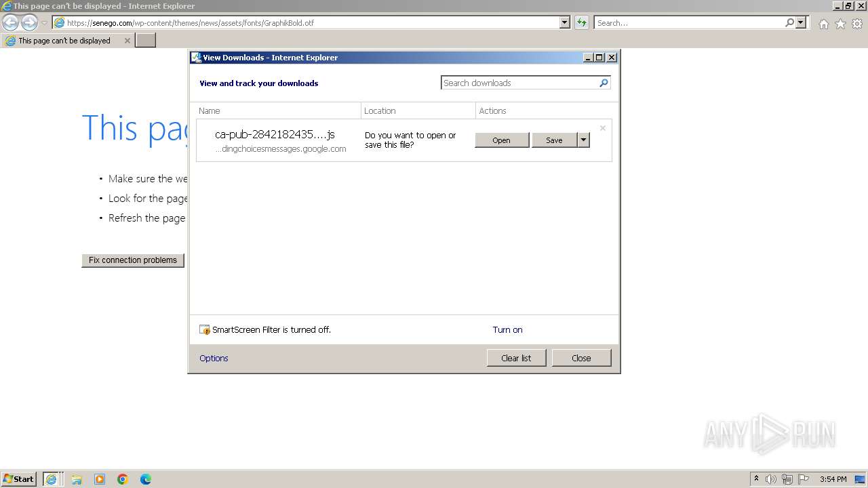The width and height of the screenshot is (868, 488).
Task: Clear the downloads list
Action: click(x=516, y=358)
